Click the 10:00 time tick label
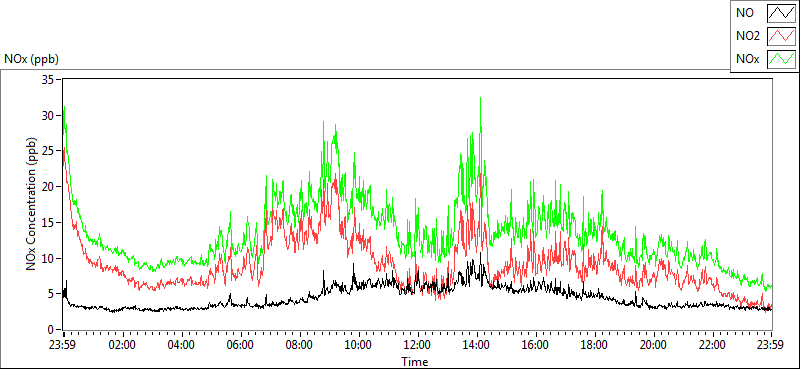This screenshot has width=800, height=369. tap(359, 345)
